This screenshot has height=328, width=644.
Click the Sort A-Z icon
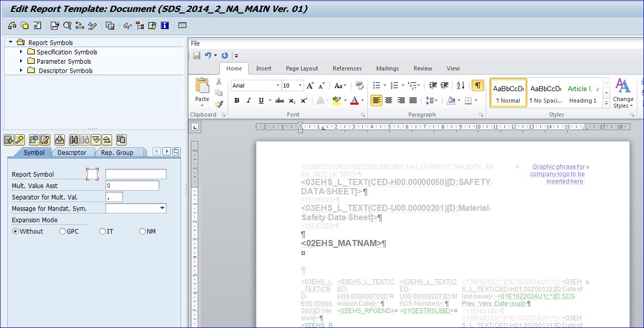460,85
